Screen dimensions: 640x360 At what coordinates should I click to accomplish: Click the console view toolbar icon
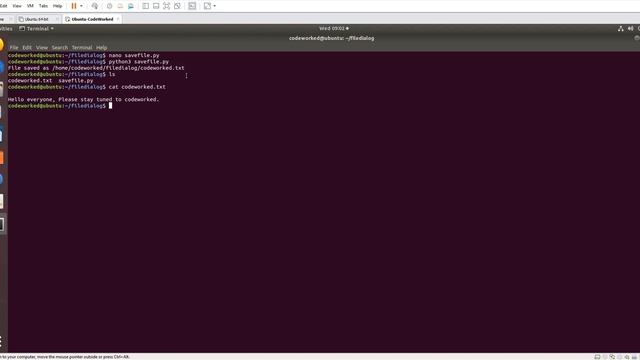192,6
